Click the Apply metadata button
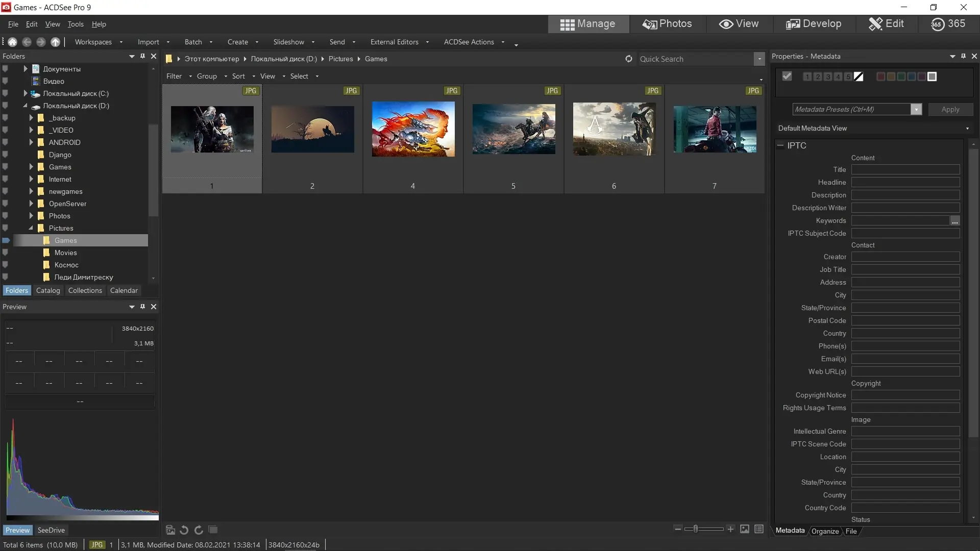 950,109
